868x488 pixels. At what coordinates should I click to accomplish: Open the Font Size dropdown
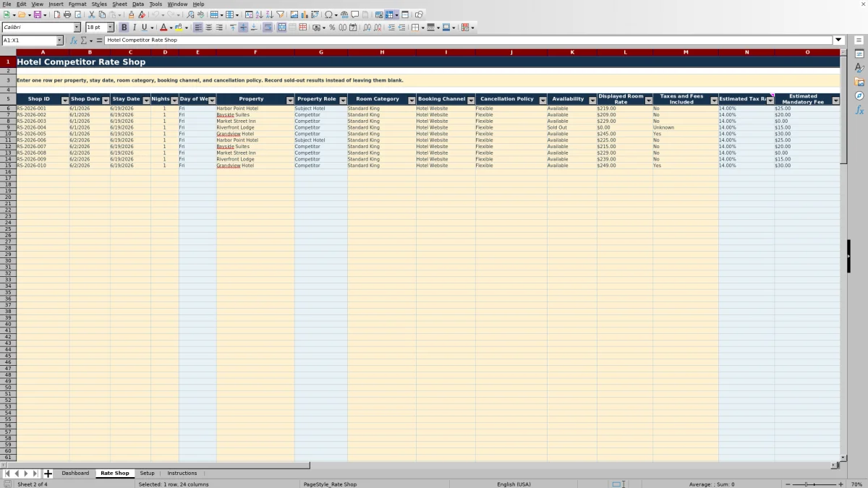[110, 27]
